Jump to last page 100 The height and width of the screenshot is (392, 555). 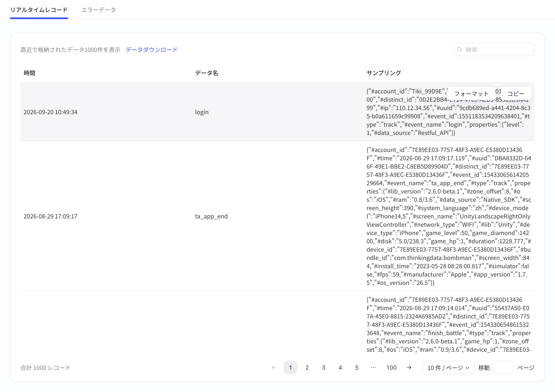tap(391, 367)
